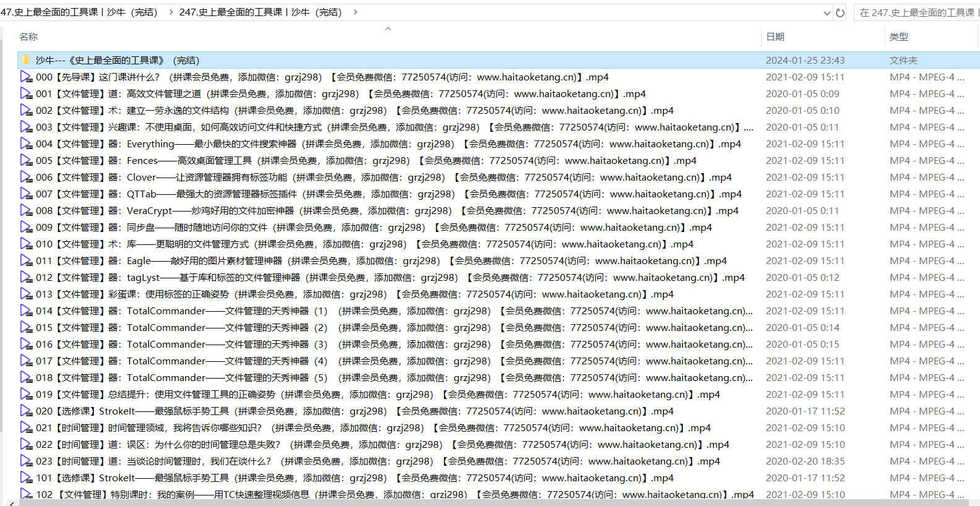
Task: Click type 文件夹 in the folder row
Action: (x=903, y=60)
